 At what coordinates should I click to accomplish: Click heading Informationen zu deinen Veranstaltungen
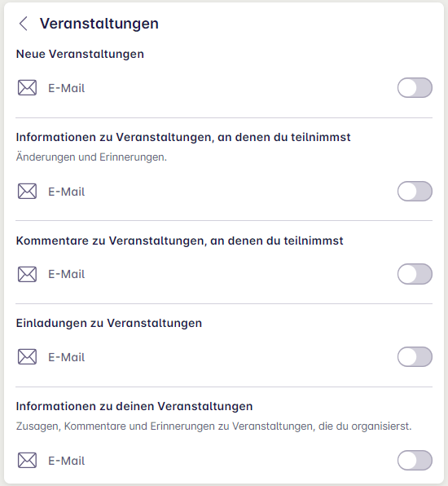pyautogui.click(x=134, y=406)
